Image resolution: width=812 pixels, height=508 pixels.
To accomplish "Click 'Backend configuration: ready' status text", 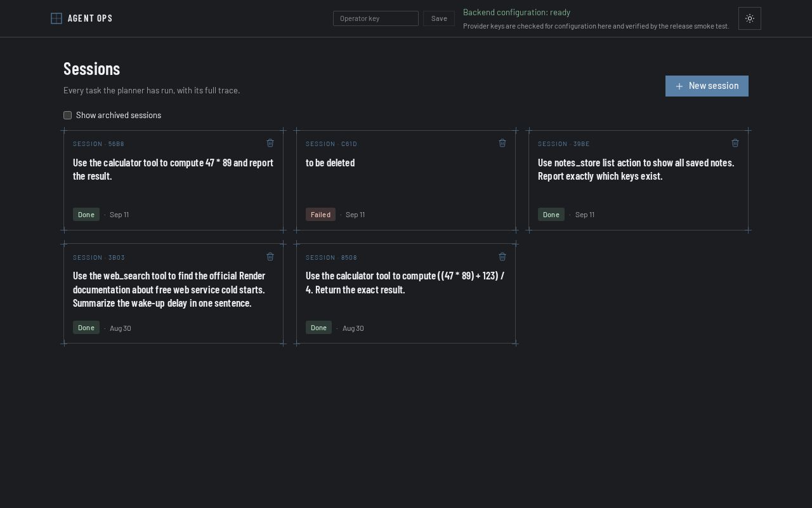I will (x=516, y=12).
